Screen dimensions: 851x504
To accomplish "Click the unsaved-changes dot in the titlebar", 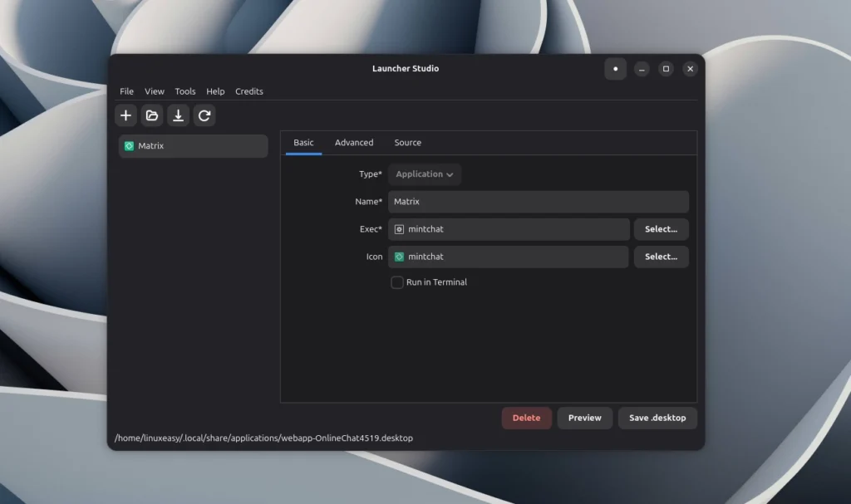I will click(x=615, y=69).
